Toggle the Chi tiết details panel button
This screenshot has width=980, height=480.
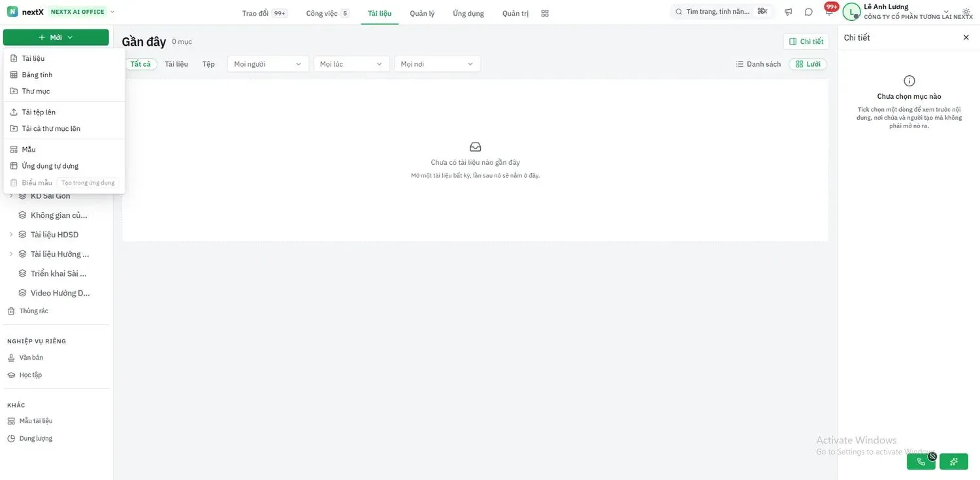pyautogui.click(x=806, y=41)
